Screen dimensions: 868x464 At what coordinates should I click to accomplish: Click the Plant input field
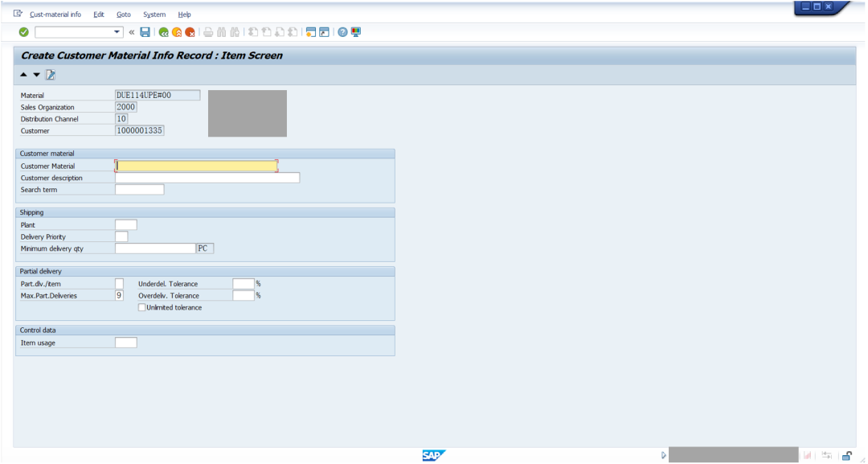tap(126, 225)
